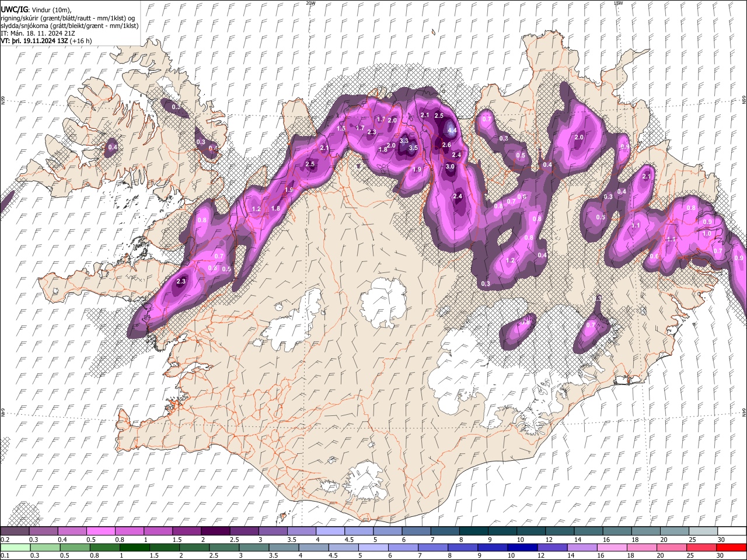The height and width of the screenshot is (560, 747).
Task: Select the bright red 30 swatch in lower legend
Action: pyautogui.click(x=731, y=547)
